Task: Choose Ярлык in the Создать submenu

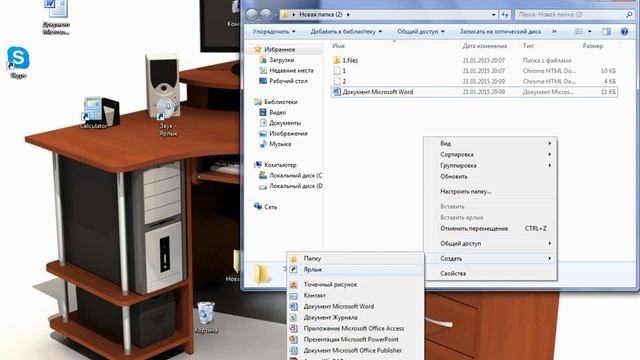Action: point(355,269)
